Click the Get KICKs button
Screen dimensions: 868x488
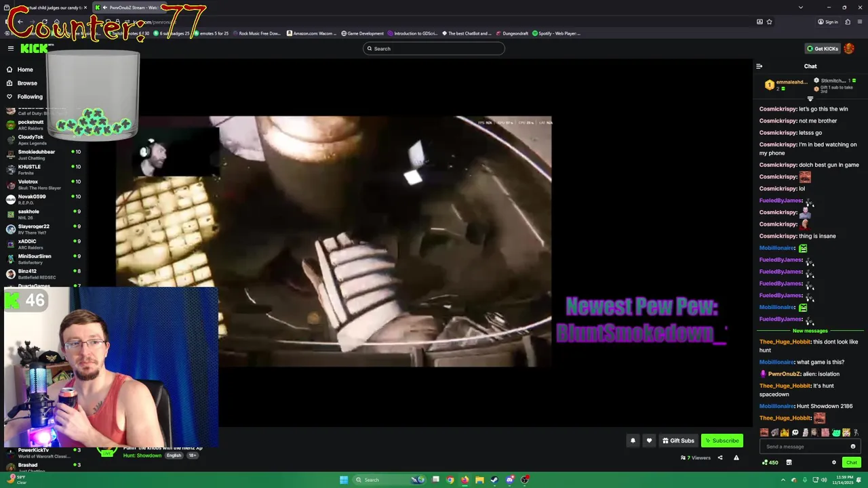823,49
